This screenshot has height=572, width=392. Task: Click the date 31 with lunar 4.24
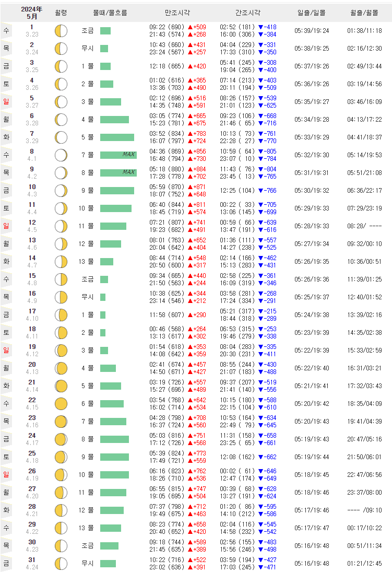pyautogui.click(x=32, y=564)
